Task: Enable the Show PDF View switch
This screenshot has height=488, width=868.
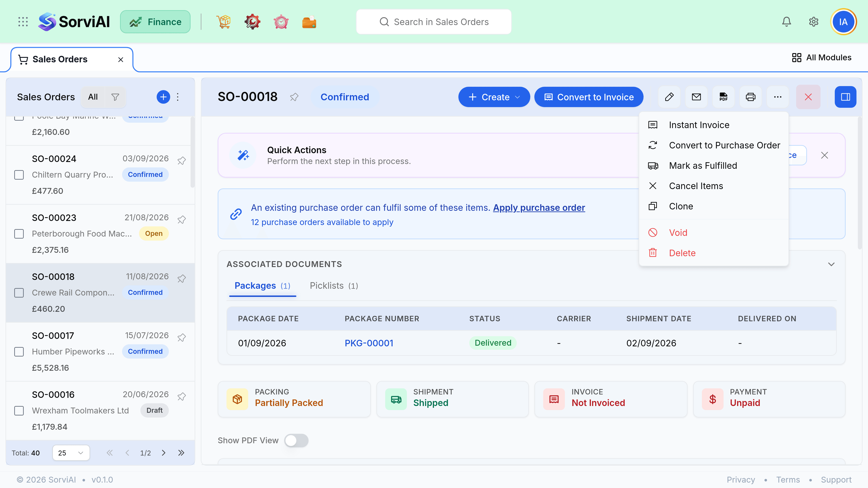Action: [x=296, y=441]
